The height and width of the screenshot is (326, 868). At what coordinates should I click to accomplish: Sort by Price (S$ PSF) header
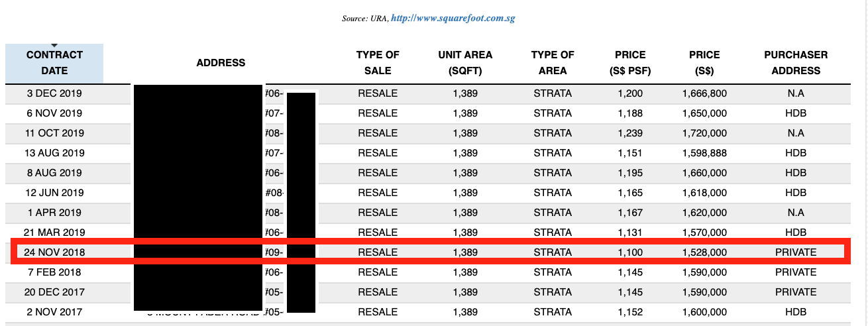[629, 63]
